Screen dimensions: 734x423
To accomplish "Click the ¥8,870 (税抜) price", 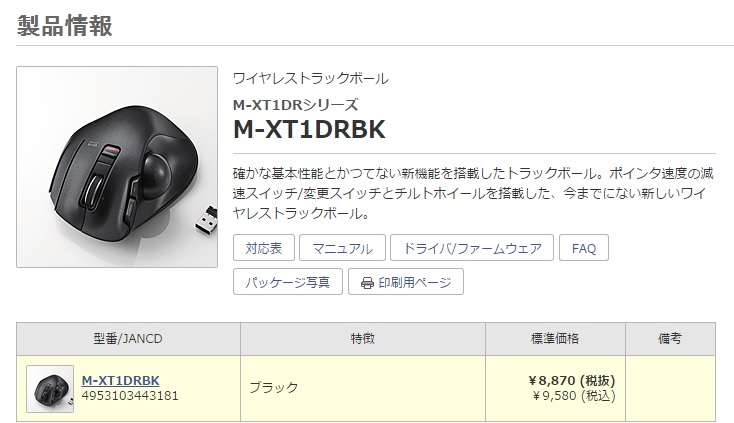I will (x=572, y=380).
